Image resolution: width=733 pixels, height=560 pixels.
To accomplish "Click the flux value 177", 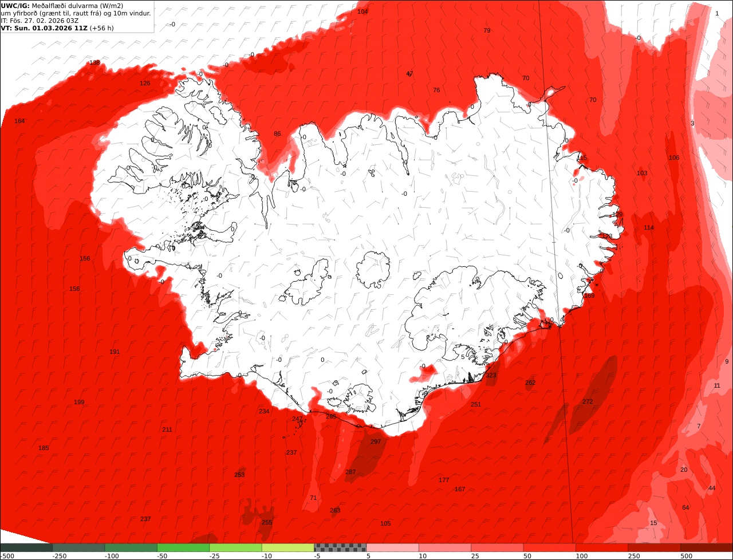I will pos(444,480).
